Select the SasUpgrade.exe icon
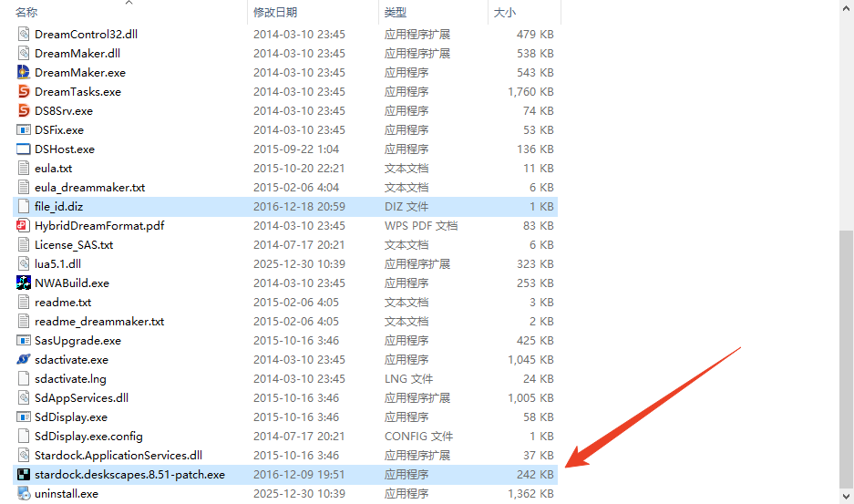The image size is (854, 504). [25, 341]
